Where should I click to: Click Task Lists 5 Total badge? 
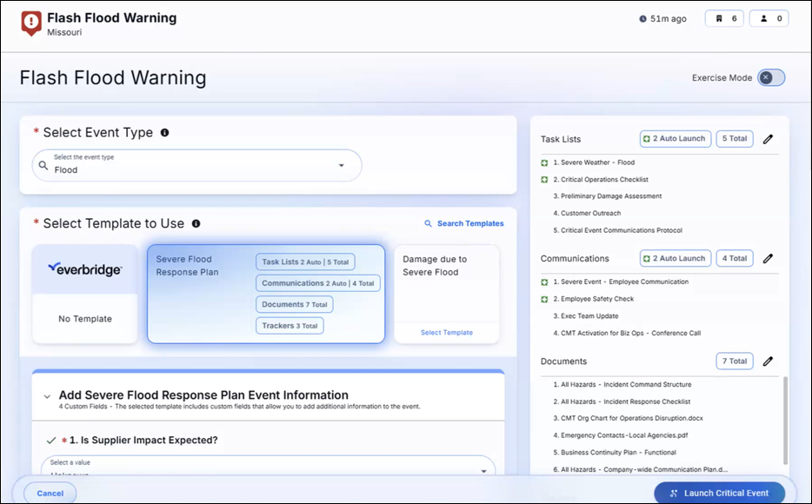click(x=735, y=139)
